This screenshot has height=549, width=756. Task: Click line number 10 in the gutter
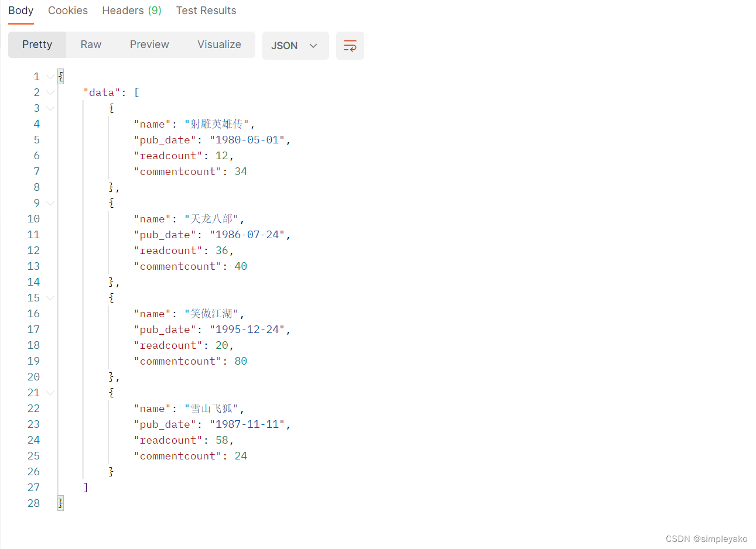(33, 218)
